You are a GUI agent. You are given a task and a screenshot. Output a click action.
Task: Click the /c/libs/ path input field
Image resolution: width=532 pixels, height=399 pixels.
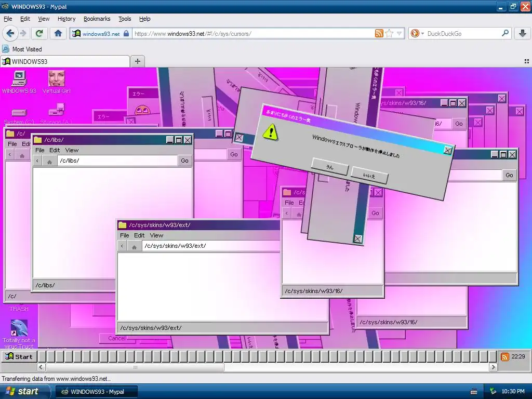[117, 161]
